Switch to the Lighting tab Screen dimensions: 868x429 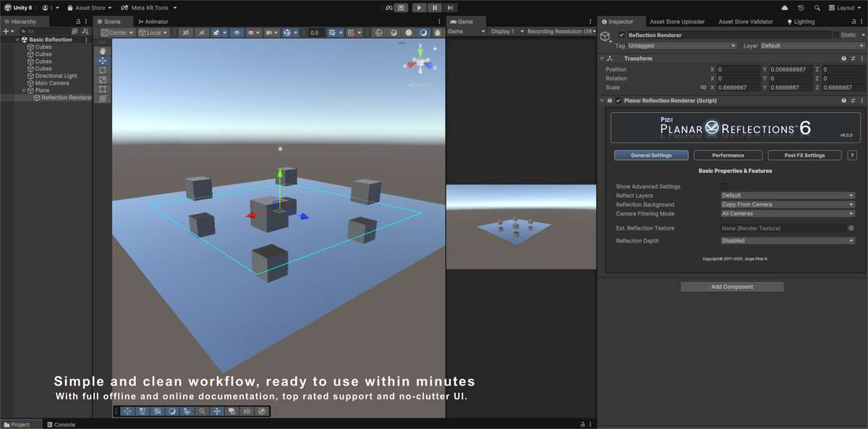coord(800,22)
